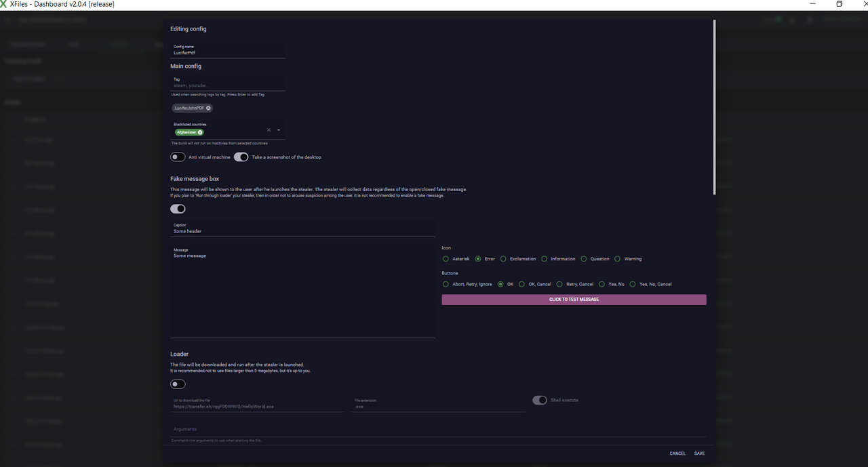
Task: Select the Asterisk icon option
Action: [446, 259]
